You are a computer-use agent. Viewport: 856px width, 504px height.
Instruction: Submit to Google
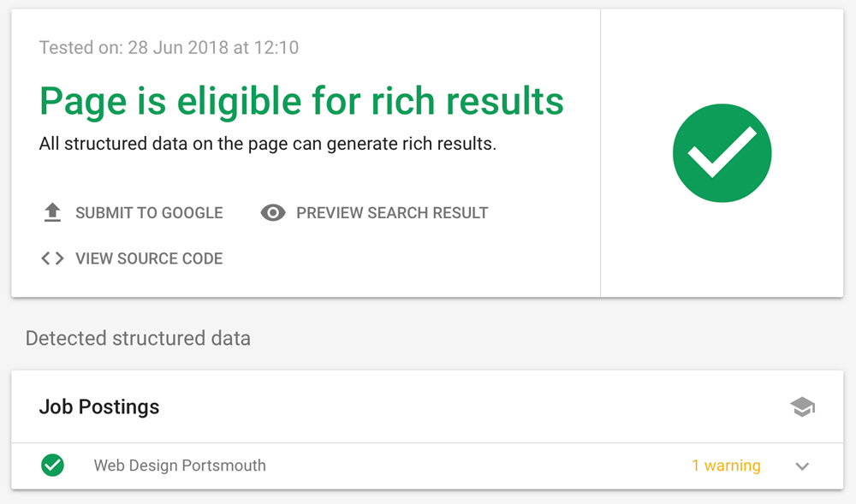(133, 212)
